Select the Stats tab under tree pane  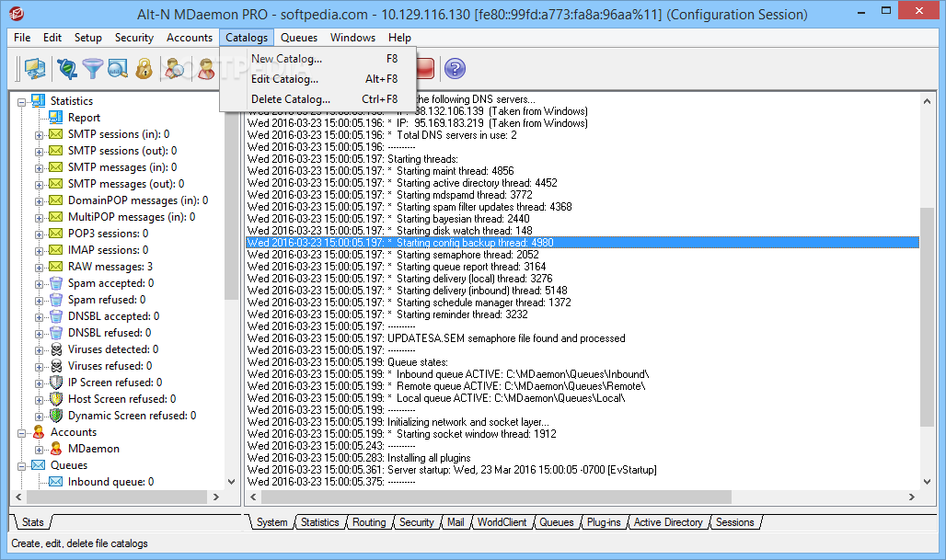pos(32,522)
